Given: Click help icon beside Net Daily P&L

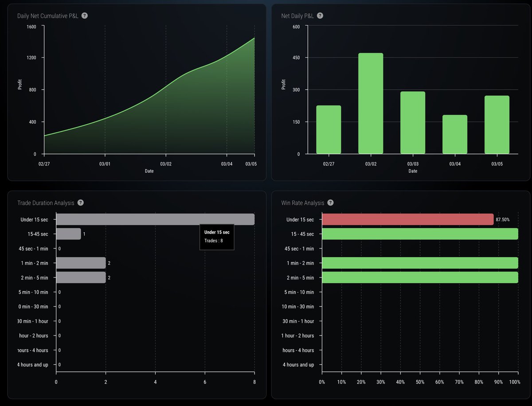Looking at the screenshot, I should [320, 16].
